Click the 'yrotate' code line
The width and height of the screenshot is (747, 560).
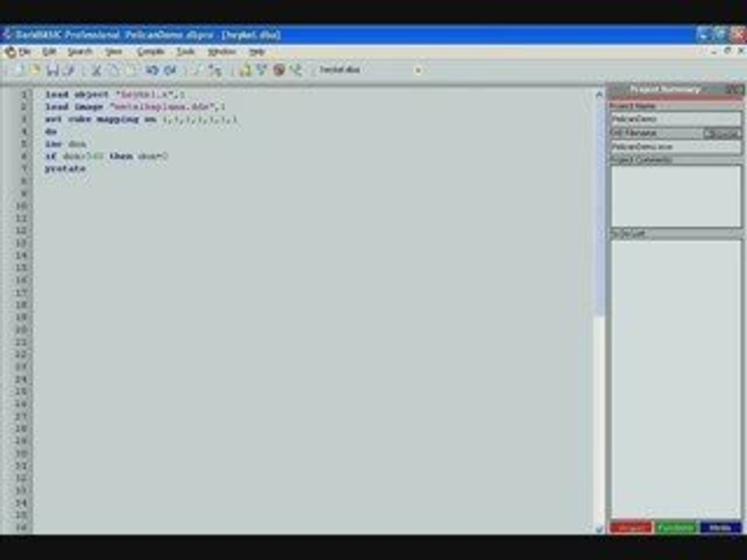pyautogui.click(x=65, y=169)
